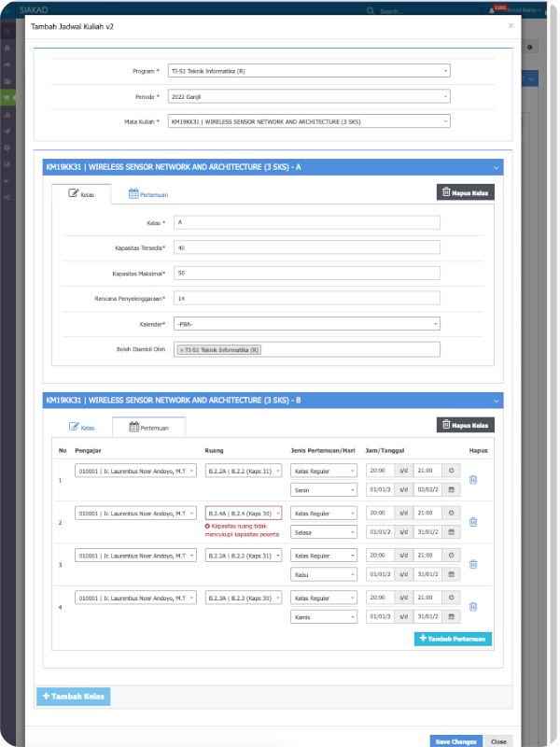Delete meeting row 1 with trash icon
This screenshot has width=560, height=747.
point(473,480)
